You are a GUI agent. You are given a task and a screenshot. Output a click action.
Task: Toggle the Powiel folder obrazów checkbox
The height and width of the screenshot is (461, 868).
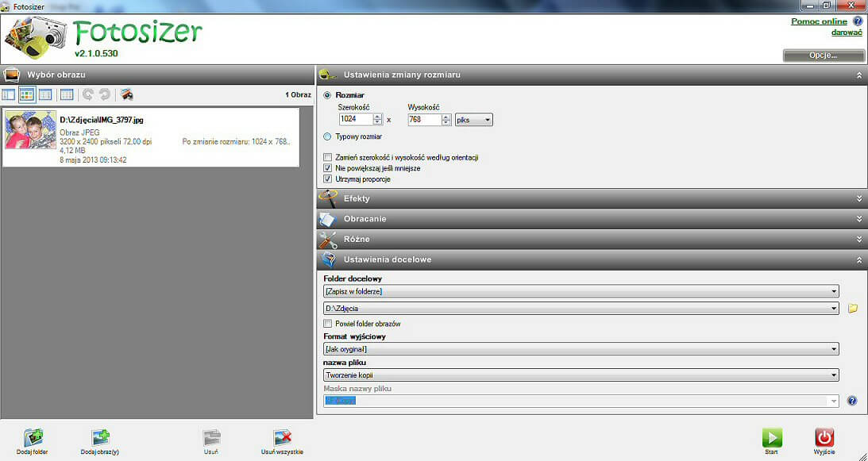pyautogui.click(x=328, y=324)
